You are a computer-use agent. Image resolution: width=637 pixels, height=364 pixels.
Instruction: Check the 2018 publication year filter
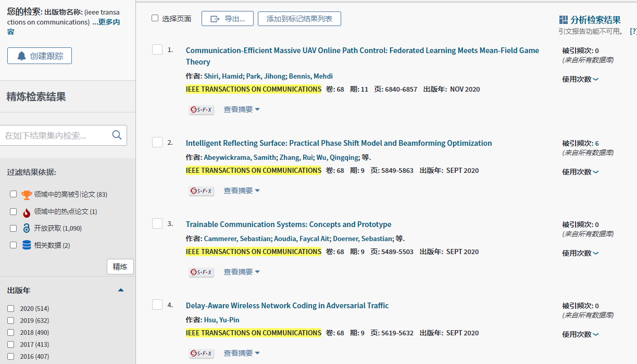tap(10, 332)
